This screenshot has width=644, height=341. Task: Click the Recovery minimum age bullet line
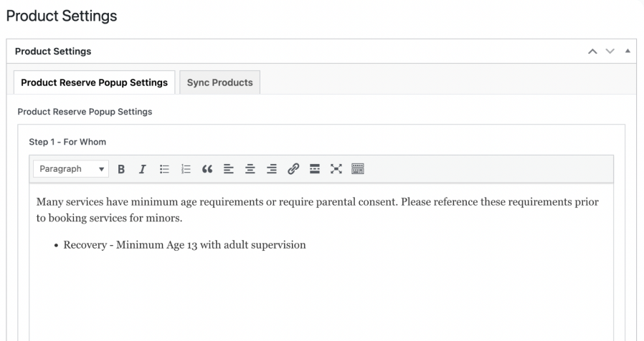coord(184,245)
